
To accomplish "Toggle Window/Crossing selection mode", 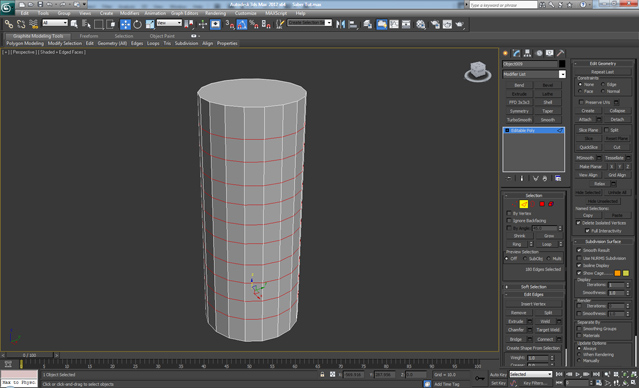I will 111,24.
